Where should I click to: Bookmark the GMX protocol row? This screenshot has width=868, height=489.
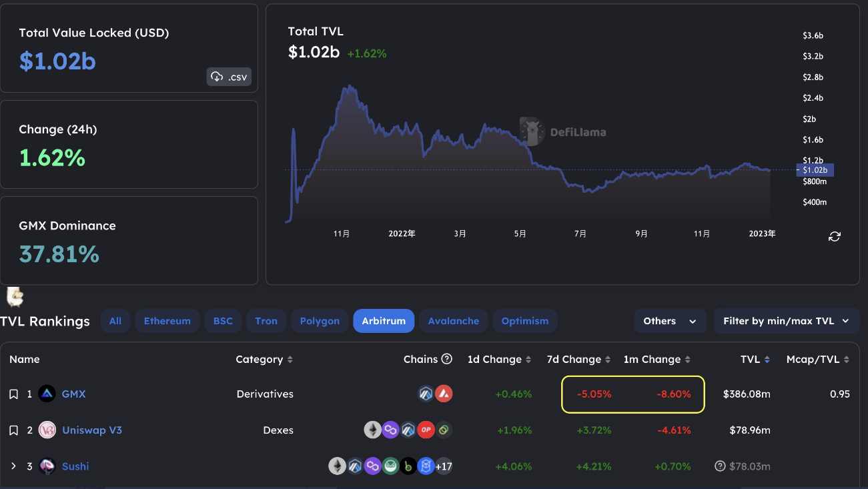tap(13, 394)
